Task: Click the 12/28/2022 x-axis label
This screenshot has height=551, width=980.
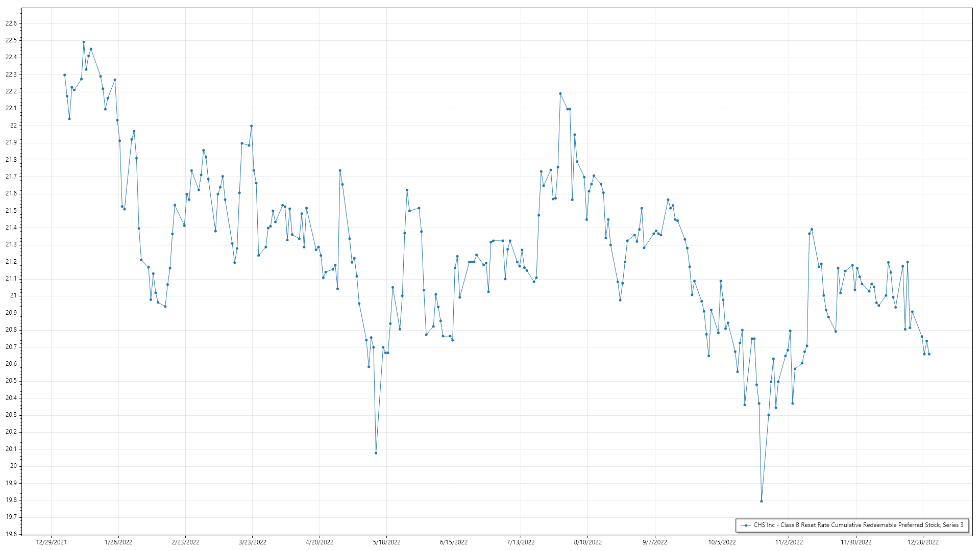Action: (x=923, y=542)
